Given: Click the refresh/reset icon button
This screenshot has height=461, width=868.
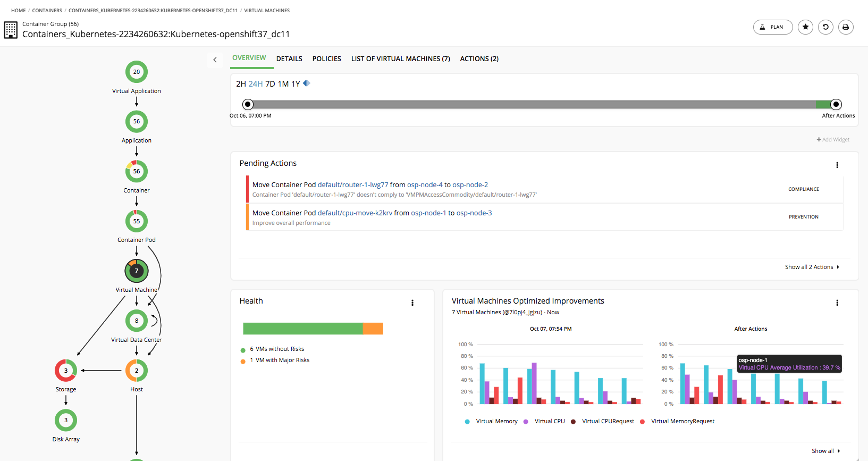Looking at the screenshot, I should 825,27.
